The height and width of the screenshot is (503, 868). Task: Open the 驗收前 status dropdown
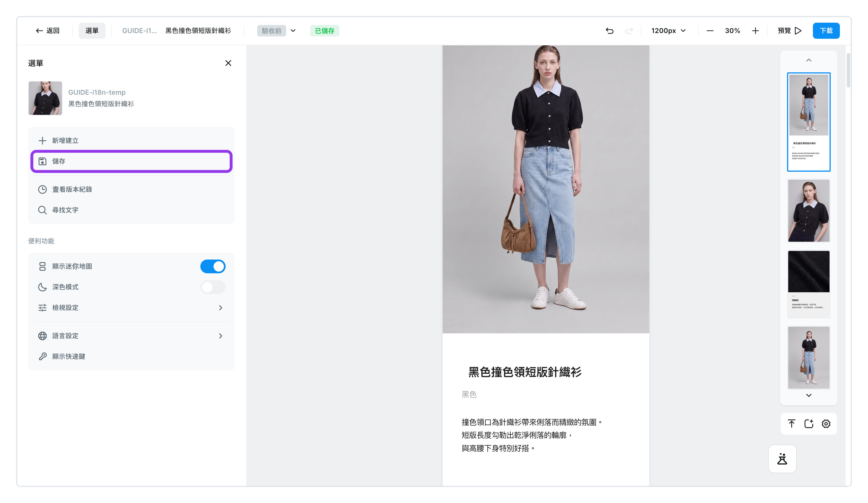click(x=277, y=31)
